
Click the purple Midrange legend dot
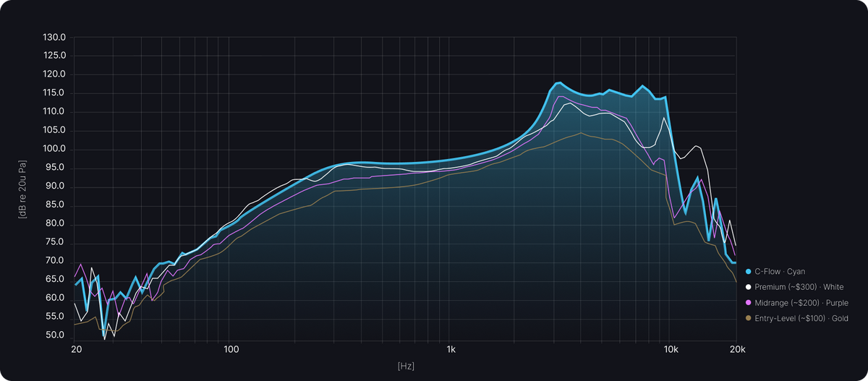[748, 303]
